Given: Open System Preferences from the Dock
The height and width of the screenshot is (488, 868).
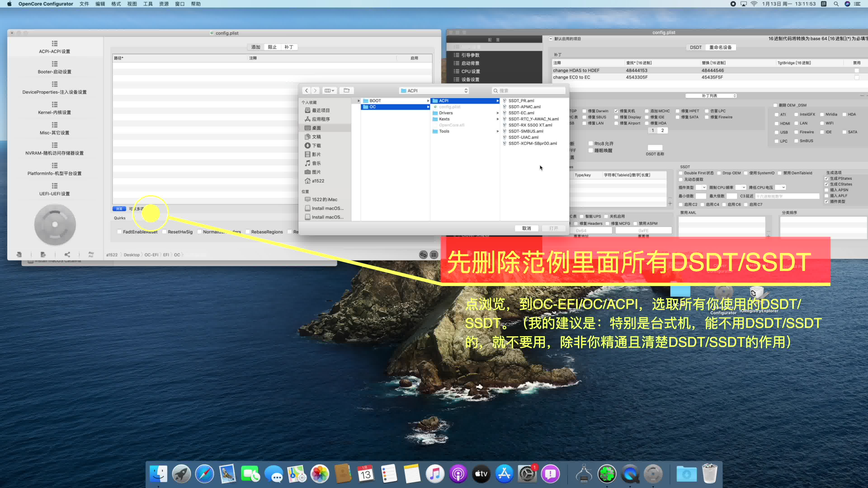Looking at the screenshot, I should (x=527, y=473).
